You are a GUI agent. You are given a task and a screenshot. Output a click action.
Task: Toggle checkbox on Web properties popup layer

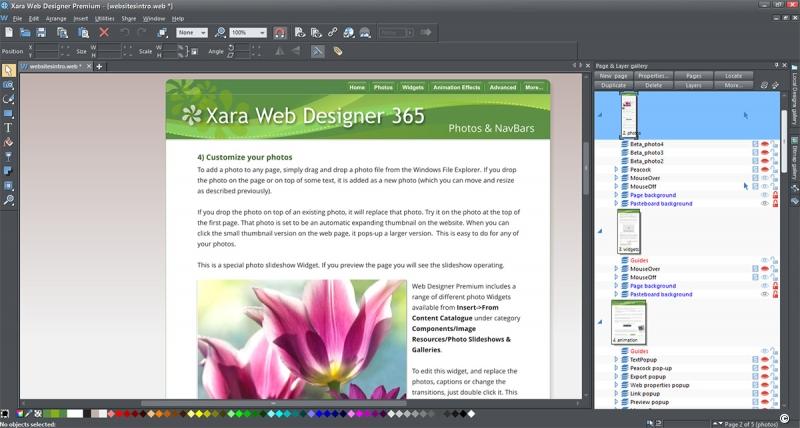pos(756,385)
